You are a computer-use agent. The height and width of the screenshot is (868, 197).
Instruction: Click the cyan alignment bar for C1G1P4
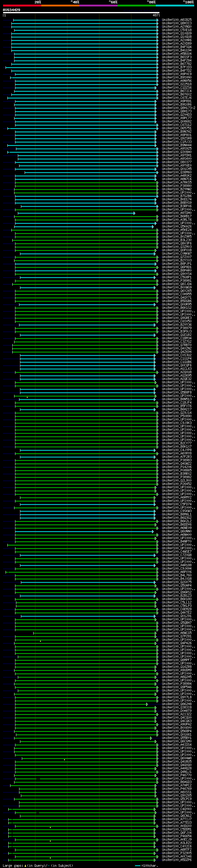pos(87,359)
